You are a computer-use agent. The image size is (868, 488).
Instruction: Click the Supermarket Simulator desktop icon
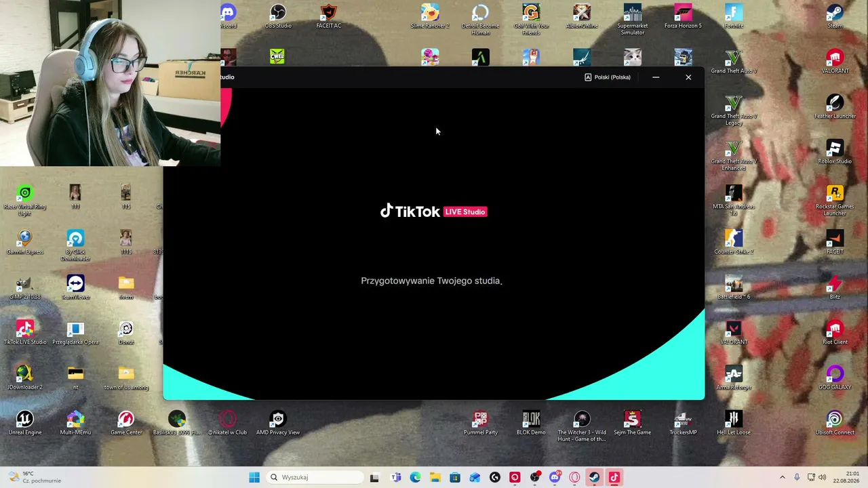[x=632, y=20]
